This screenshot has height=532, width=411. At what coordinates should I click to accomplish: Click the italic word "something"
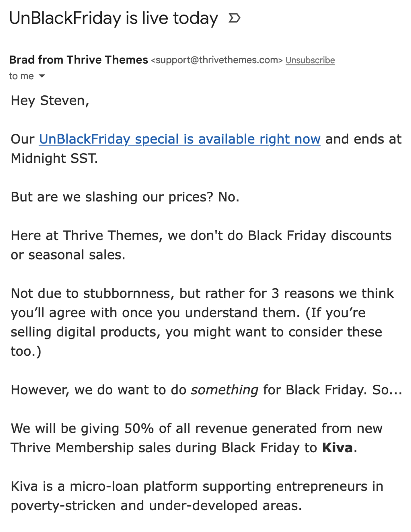click(x=224, y=390)
